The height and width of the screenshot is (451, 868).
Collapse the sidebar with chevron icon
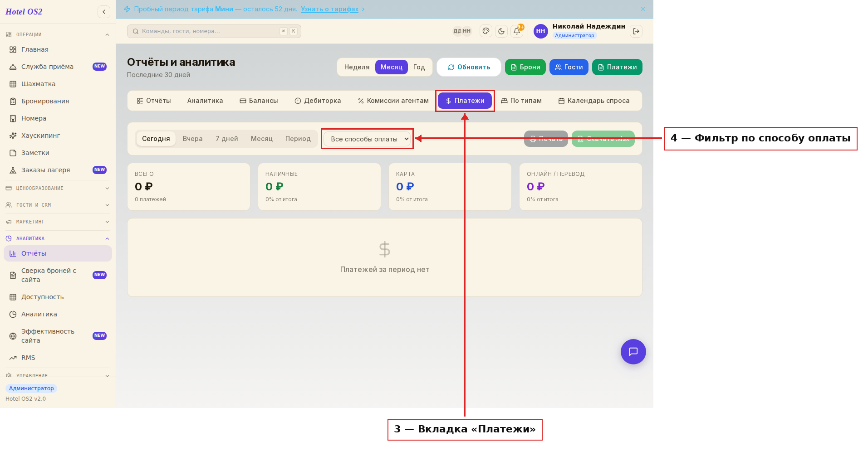click(104, 12)
